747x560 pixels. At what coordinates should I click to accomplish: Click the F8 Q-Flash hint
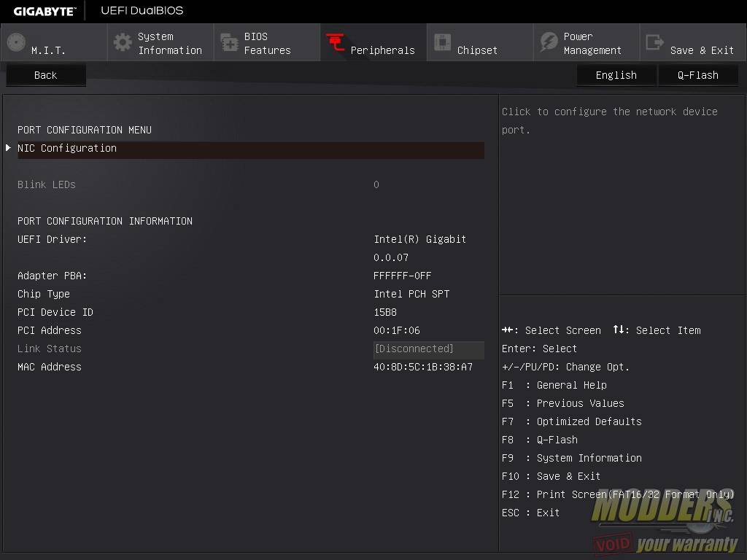click(x=540, y=440)
